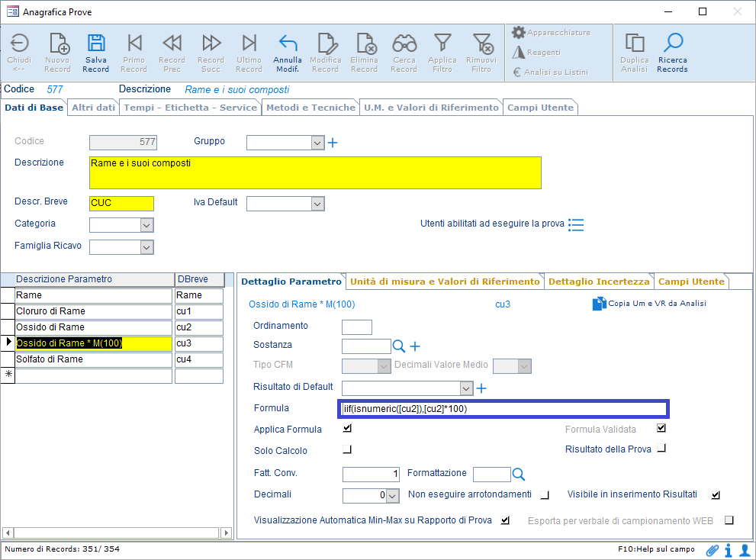Image resolution: width=756 pixels, height=560 pixels.
Task: Open the Metodi e Tecniche tab
Action: pos(311,108)
